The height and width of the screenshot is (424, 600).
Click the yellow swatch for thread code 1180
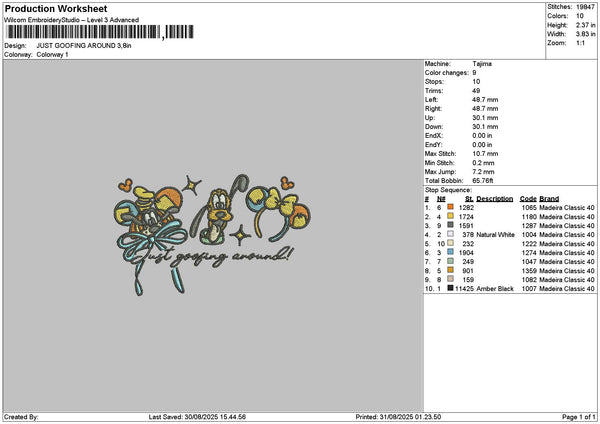[450, 216]
